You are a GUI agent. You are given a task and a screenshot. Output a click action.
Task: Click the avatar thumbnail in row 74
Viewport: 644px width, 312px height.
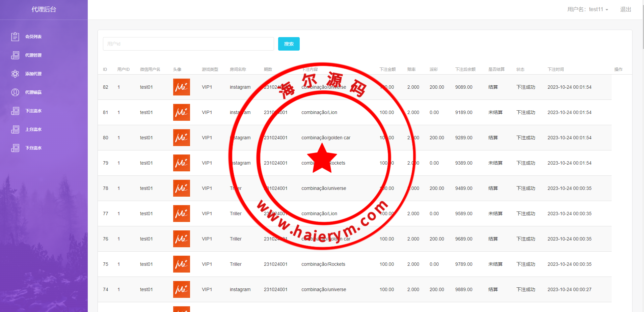click(x=182, y=289)
